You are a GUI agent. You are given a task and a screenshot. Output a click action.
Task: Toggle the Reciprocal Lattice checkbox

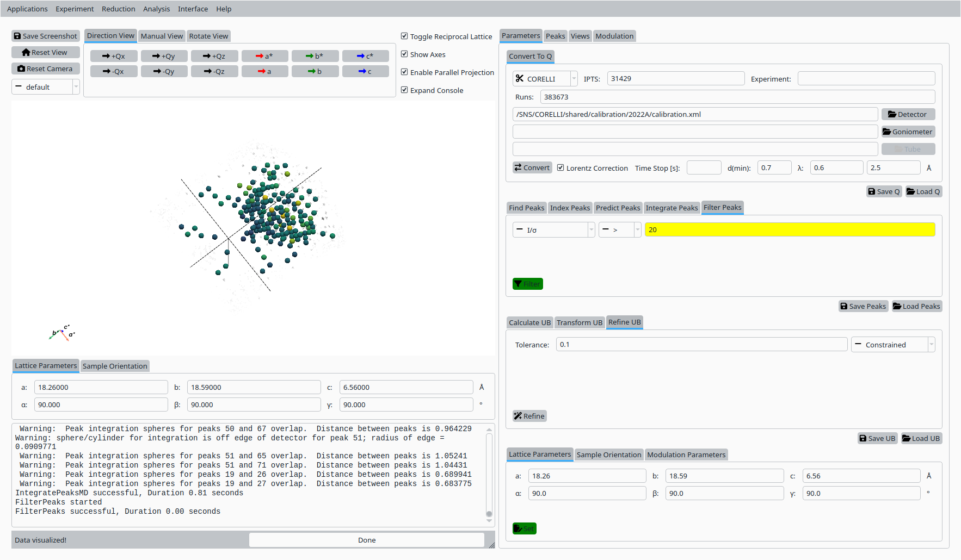(404, 36)
